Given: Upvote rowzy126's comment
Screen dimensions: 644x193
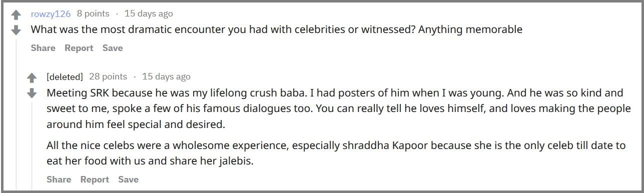Looking at the screenshot, I should [x=16, y=15].
